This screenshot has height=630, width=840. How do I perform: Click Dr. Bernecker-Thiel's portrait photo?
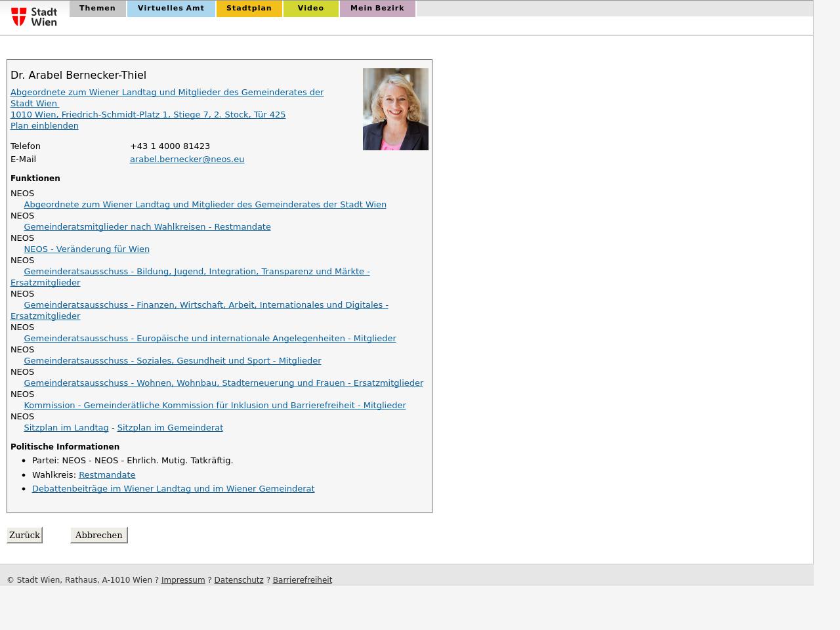click(395, 109)
